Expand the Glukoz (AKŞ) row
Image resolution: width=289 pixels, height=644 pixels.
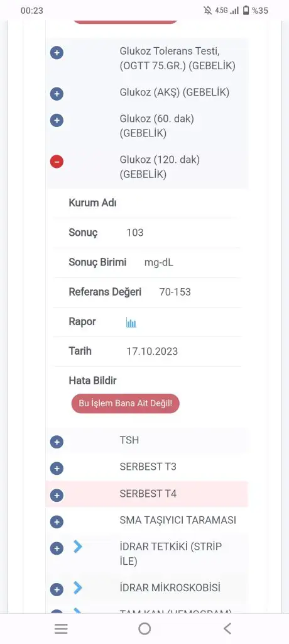[57, 94]
